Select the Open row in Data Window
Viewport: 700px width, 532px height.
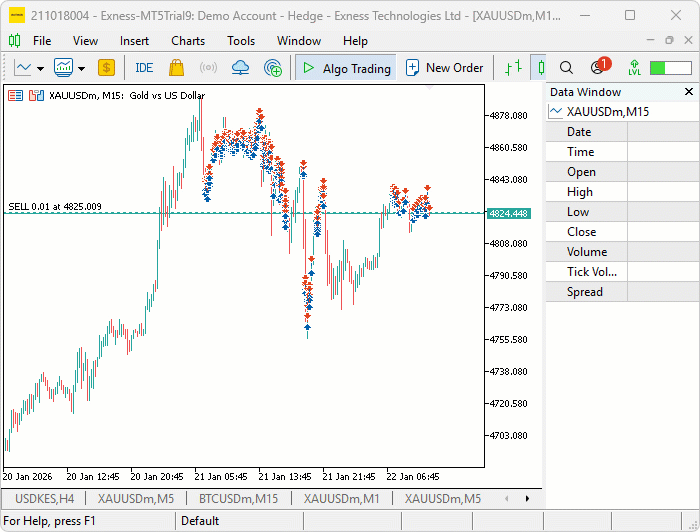pos(622,172)
